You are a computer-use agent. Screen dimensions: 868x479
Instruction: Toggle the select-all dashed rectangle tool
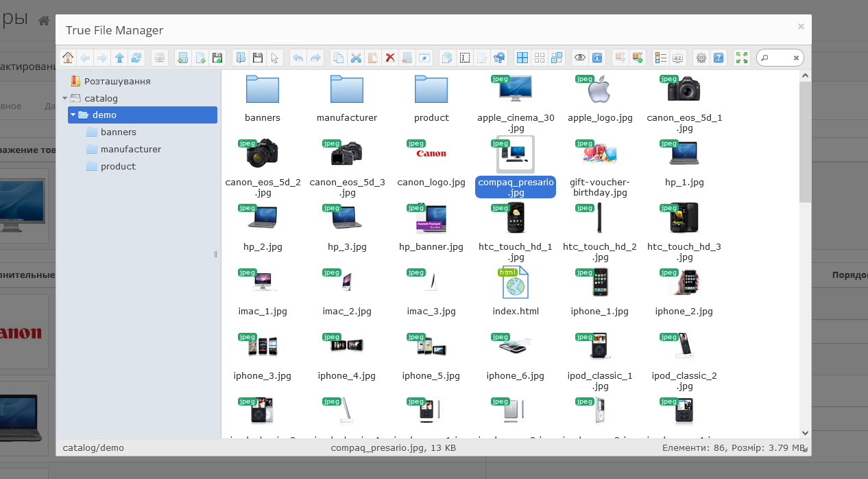click(x=465, y=58)
